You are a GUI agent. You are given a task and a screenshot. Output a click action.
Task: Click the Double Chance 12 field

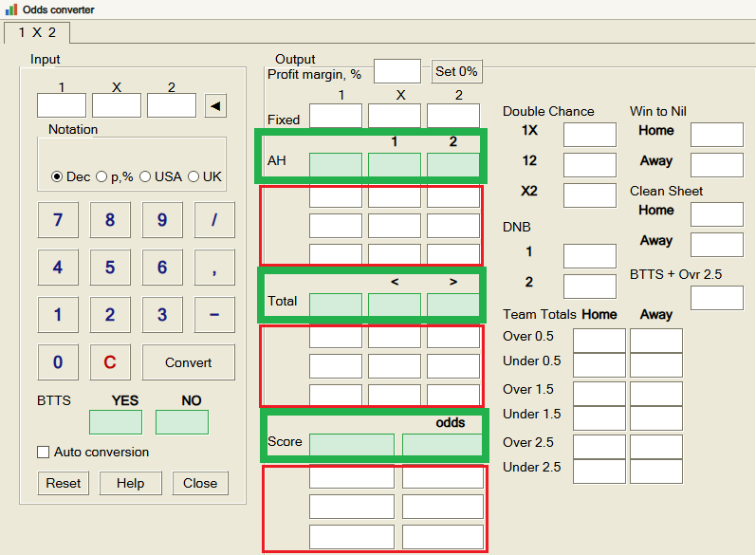590,165
